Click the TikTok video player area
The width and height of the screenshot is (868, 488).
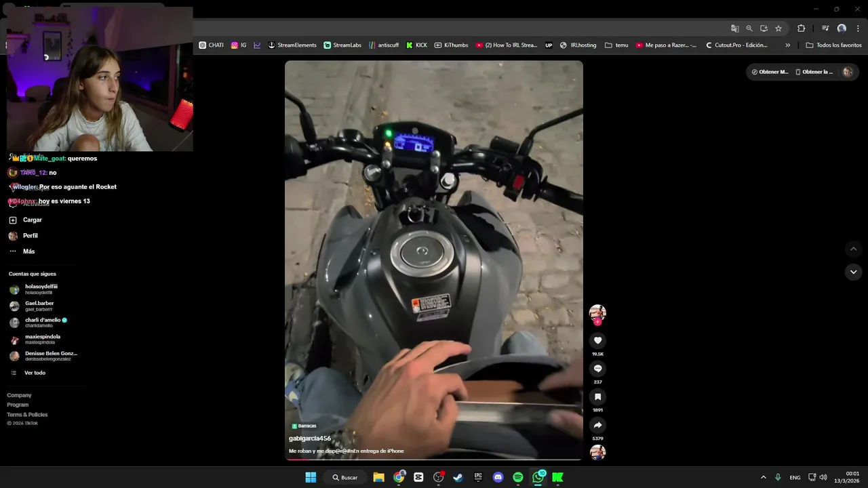(x=434, y=260)
